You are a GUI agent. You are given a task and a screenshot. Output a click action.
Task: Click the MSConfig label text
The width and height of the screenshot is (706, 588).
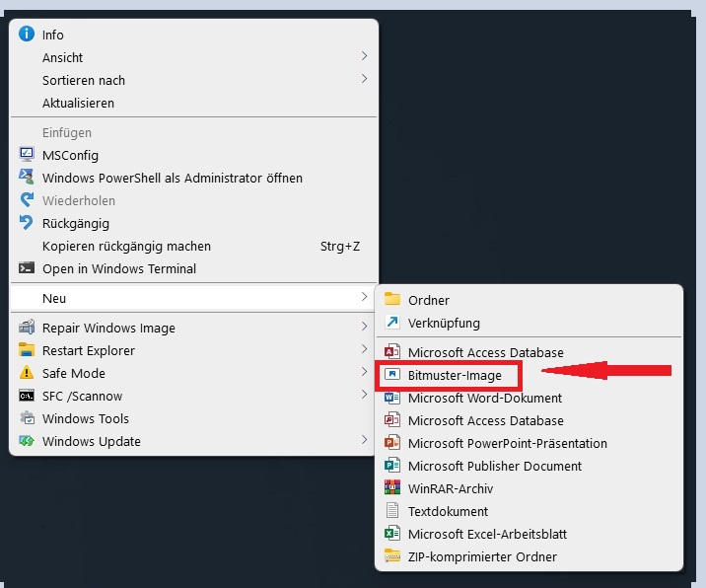pyautogui.click(x=70, y=156)
